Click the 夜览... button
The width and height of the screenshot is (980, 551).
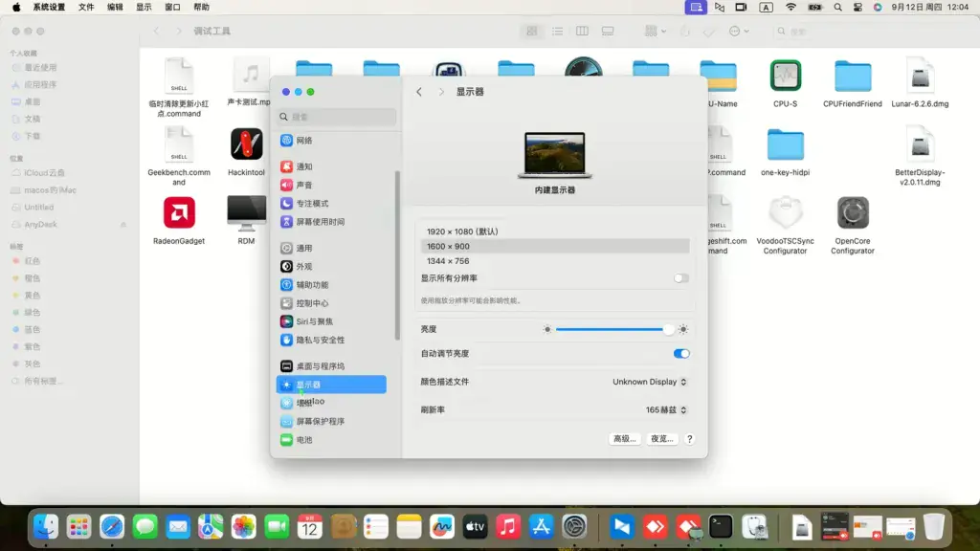(662, 439)
